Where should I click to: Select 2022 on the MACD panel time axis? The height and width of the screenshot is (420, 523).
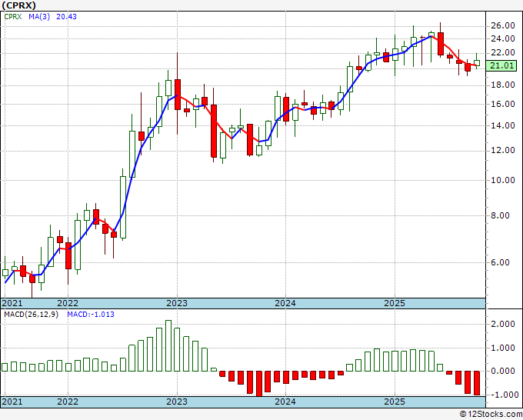point(68,402)
